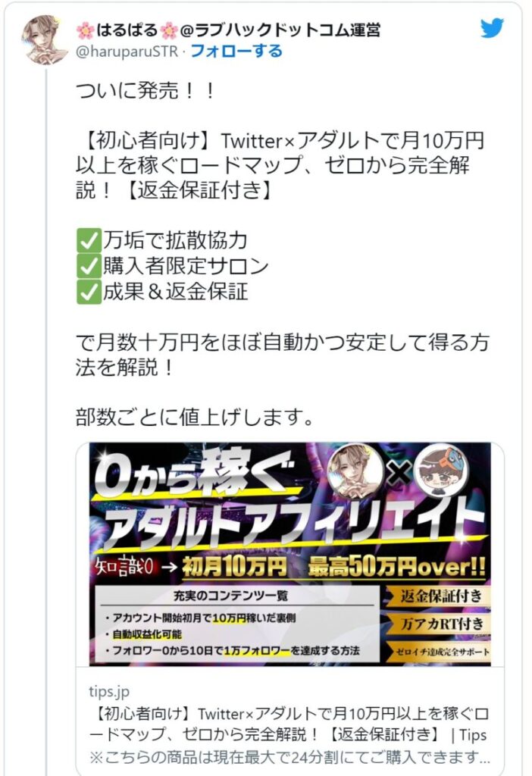The width and height of the screenshot is (532, 776).
Task: Click the Twitter bird logo icon
Action: pos(492,28)
